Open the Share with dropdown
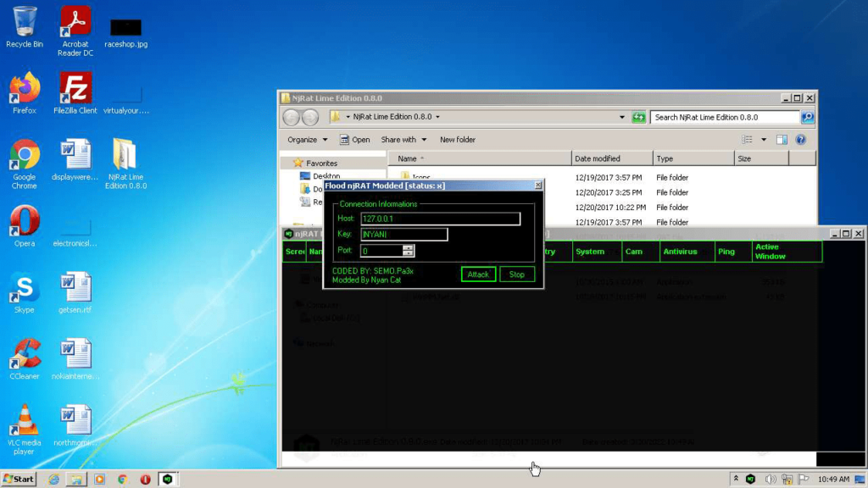 403,140
